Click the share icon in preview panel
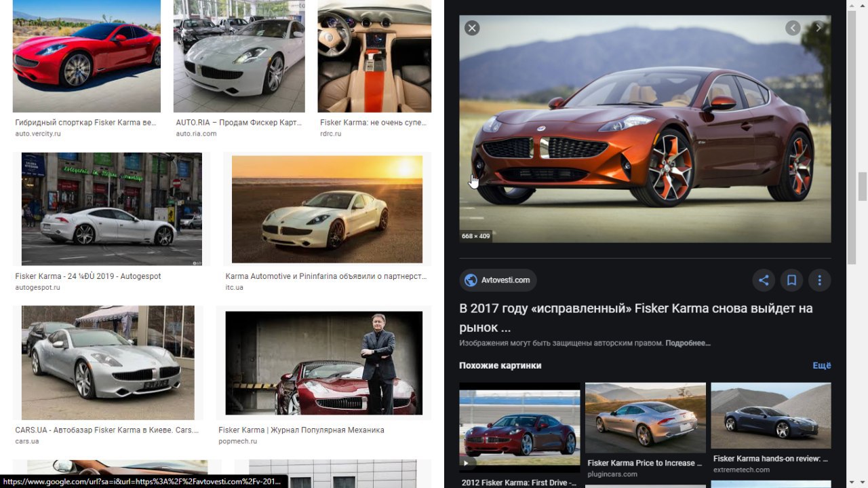This screenshot has width=868, height=488. [764, 280]
